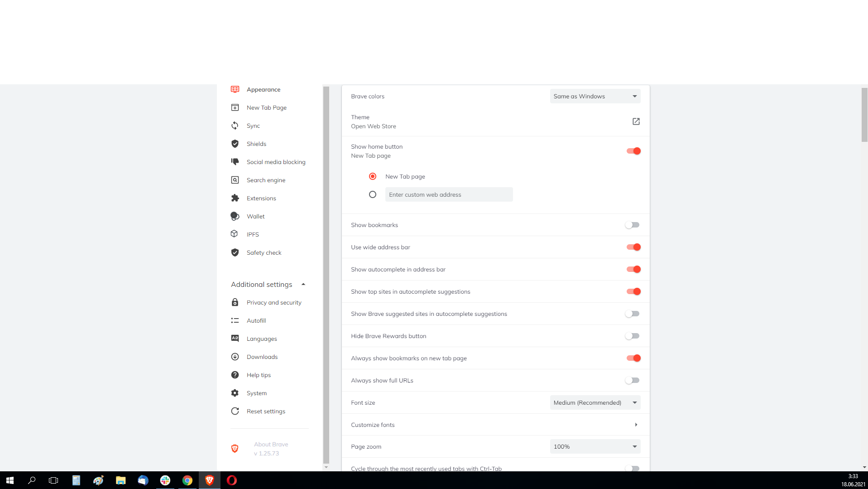Enable Show Brave suggested sites toggle
Screen dimensions: 868x489
pyautogui.click(x=632, y=314)
